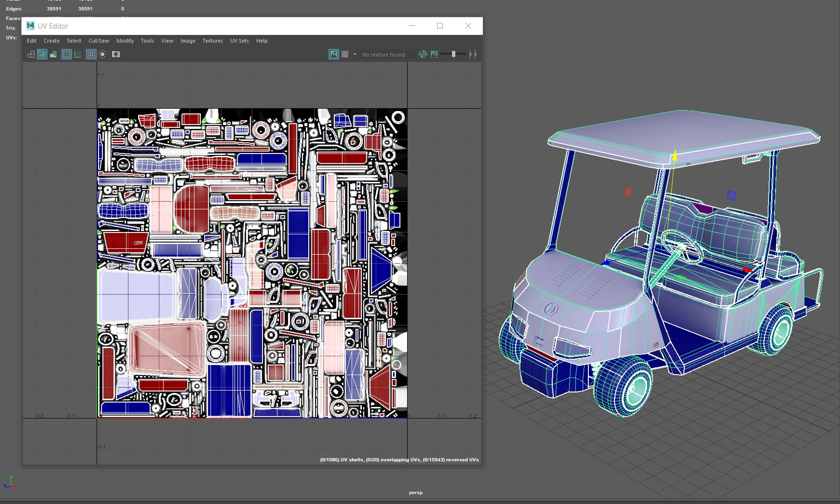Click the wireframe UV shell display icon
Image resolution: width=840 pixels, height=504 pixels.
[31, 54]
